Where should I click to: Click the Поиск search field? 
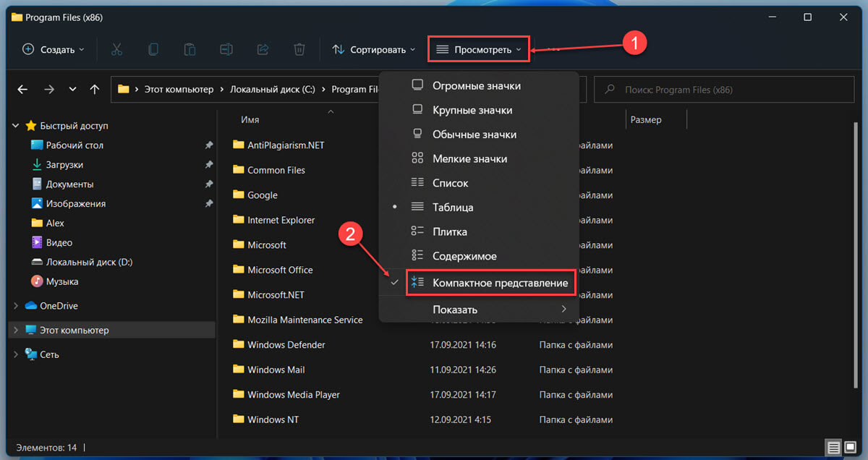[723, 90]
